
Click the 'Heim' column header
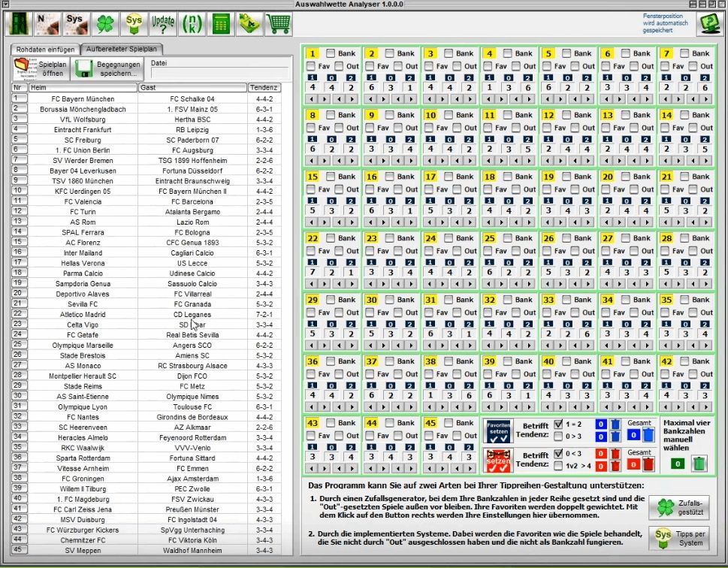[x=83, y=87]
